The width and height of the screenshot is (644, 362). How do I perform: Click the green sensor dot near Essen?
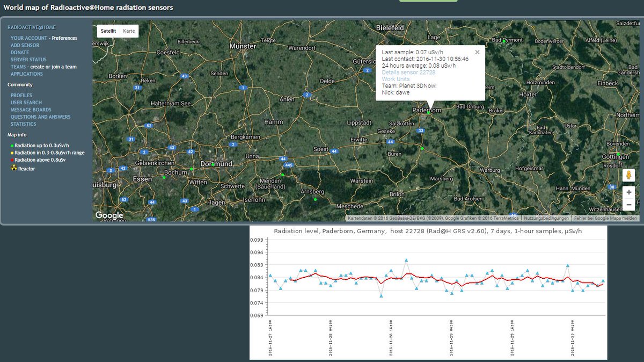(x=164, y=177)
